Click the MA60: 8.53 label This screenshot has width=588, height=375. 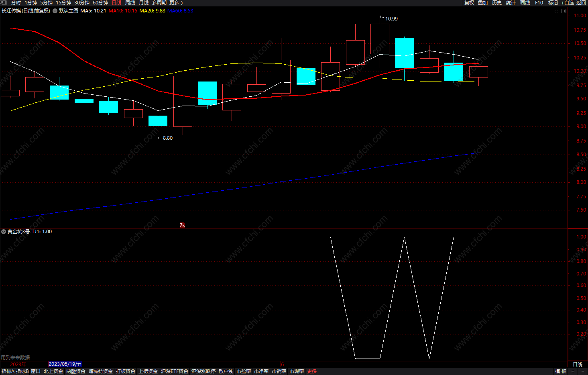pyautogui.click(x=180, y=11)
